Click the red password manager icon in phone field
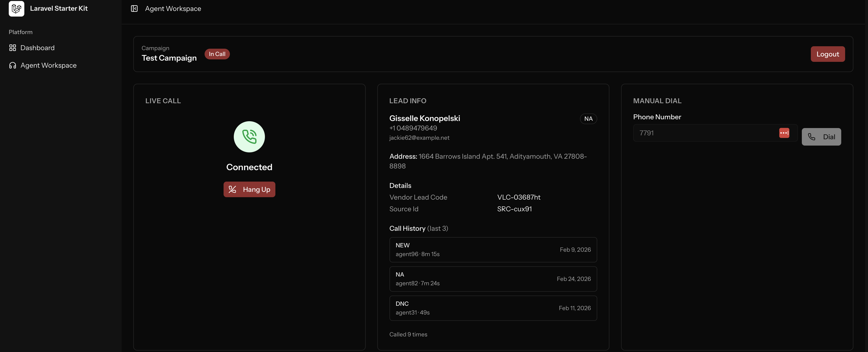Image resolution: width=868 pixels, height=352 pixels. [784, 133]
